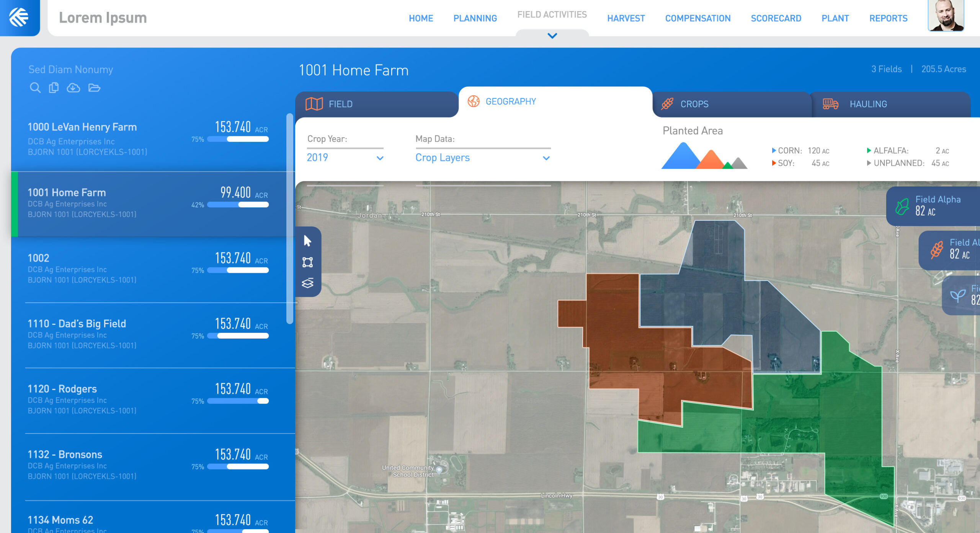Image resolution: width=980 pixels, height=533 pixels.
Task: Click the cloud download icon in sidebar
Action: tap(73, 88)
